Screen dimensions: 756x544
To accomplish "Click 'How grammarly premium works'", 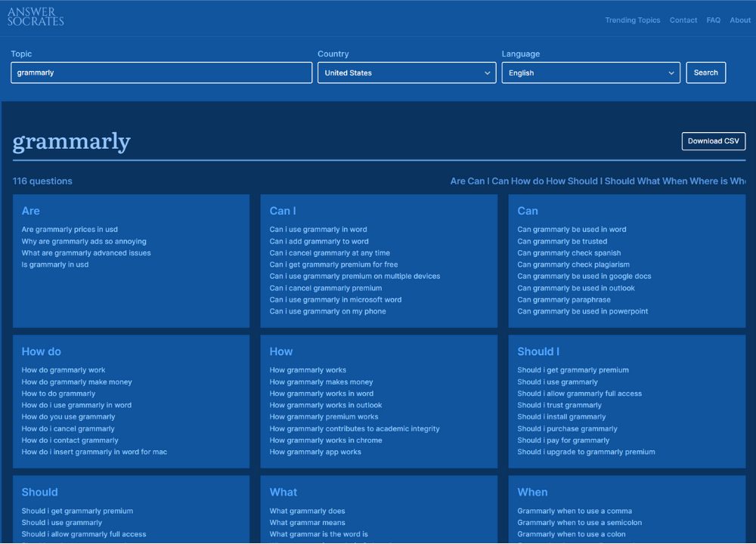I will [324, 417].
